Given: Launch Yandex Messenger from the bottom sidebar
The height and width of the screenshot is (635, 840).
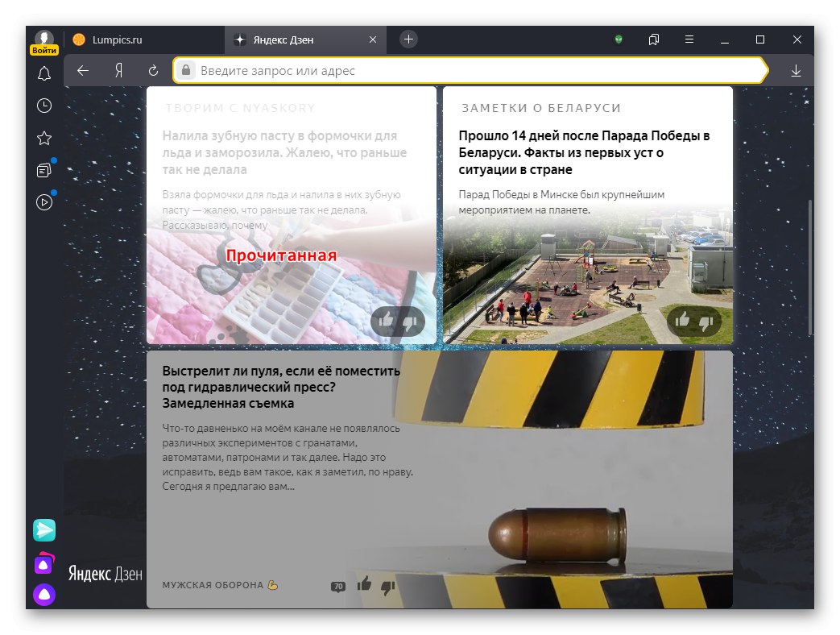Looking at the screenshot, I should (x=43, y=529).
